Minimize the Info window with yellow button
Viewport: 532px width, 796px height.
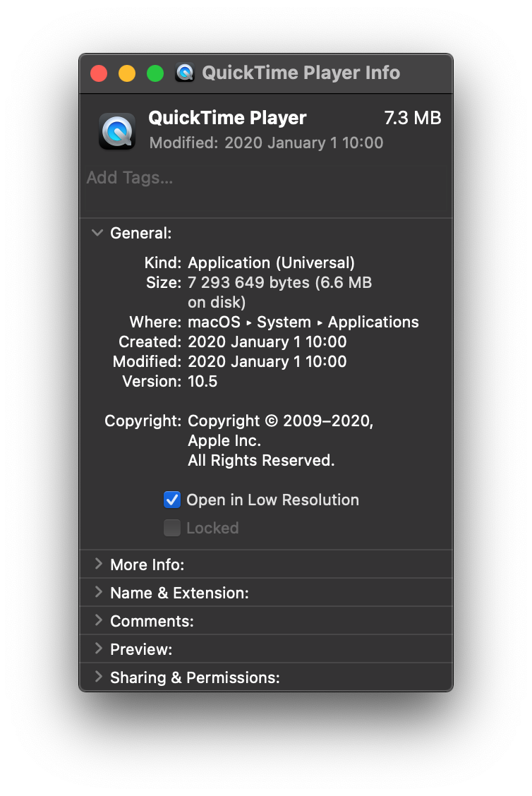pos(127,73)
